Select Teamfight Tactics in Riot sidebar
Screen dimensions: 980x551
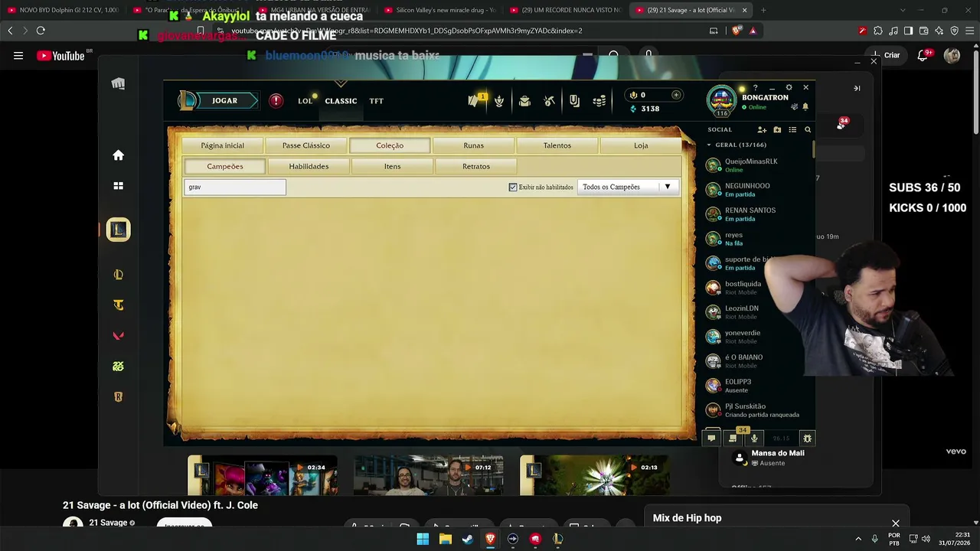pos(118,305)
